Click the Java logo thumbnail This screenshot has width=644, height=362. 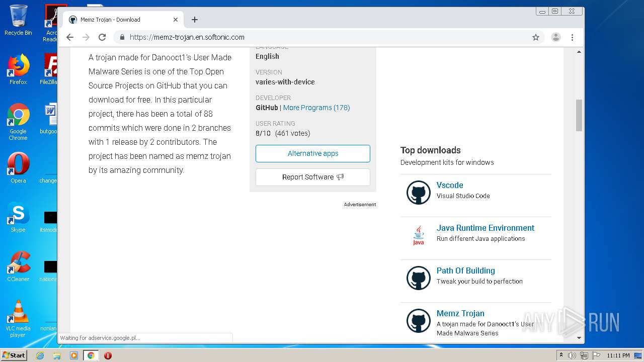(x=419, y=235)
